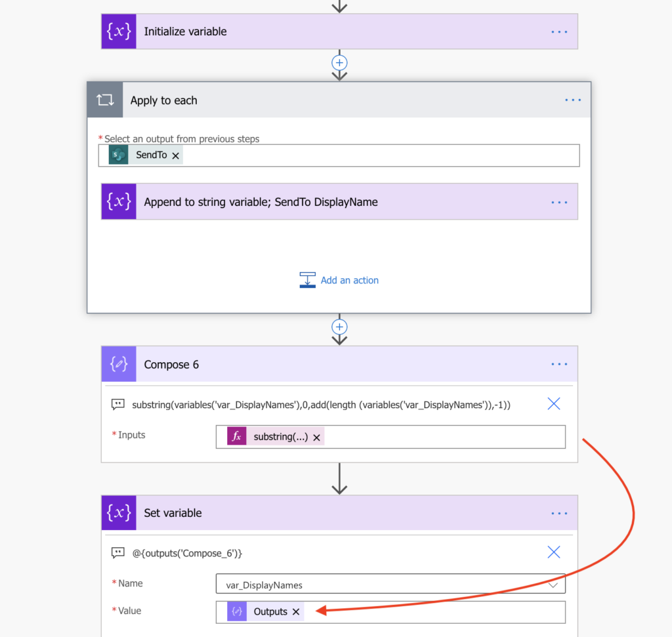Click the Compose 6 comment bubble icon
The width and height of the screenshot is (672, 637).
[118, 404]
